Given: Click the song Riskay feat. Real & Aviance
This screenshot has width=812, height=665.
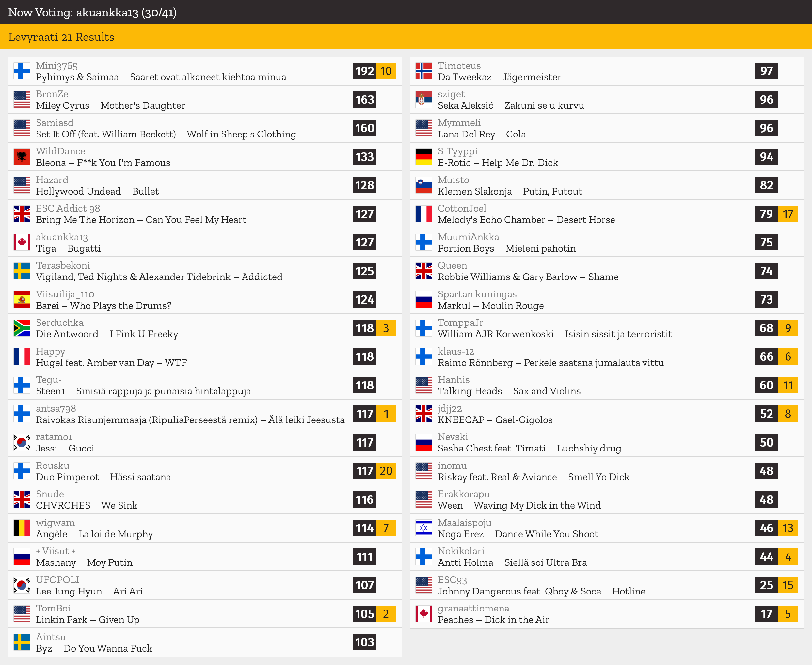Looking at the screenshot, I should (x=533, y=477).
